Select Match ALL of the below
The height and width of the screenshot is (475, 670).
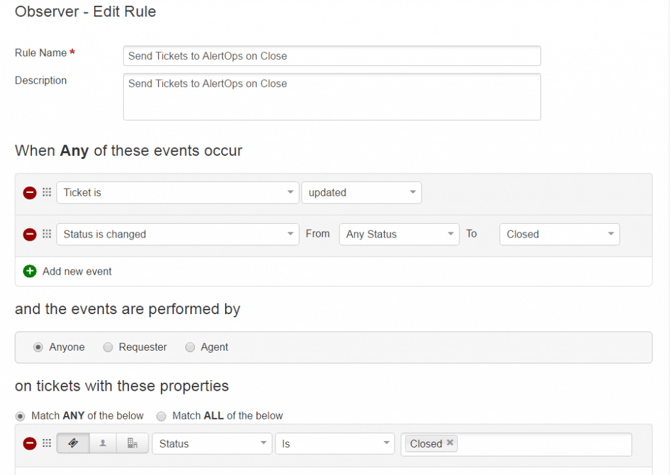(x=162, y=416)
